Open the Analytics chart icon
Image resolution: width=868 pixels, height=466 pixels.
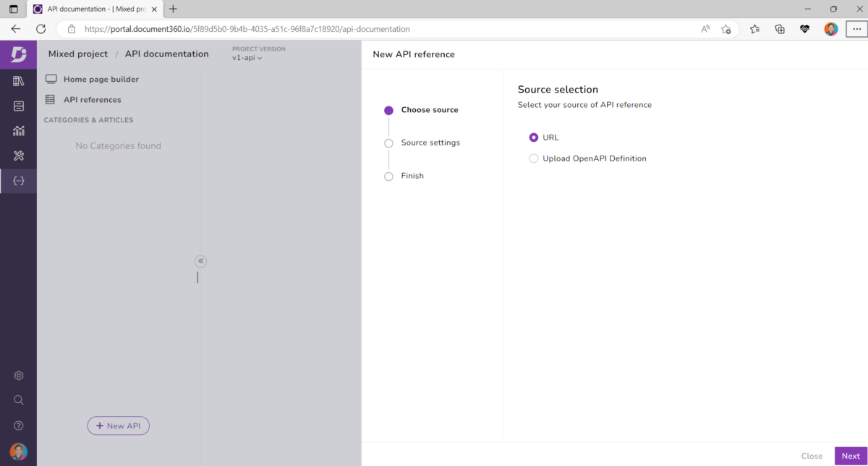point(19,131)
